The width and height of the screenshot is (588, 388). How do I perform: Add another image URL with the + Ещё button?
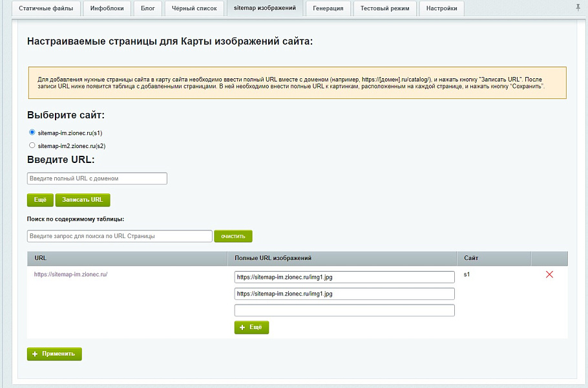pyautogui.click(x=251, y=327)
